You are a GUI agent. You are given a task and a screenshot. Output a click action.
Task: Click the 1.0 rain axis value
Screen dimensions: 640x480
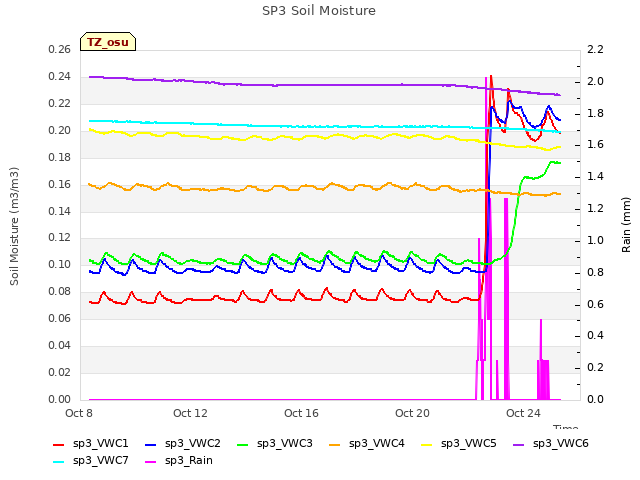(596, 240)
